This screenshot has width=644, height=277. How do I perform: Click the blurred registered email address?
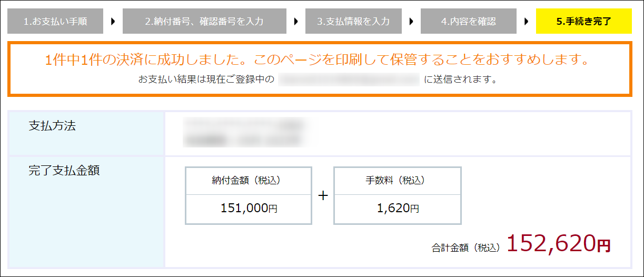click(x=349, y=80)
